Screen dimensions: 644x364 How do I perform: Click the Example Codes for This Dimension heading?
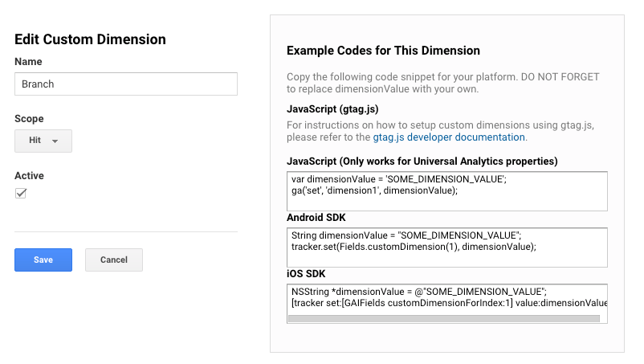coord(383,51)
